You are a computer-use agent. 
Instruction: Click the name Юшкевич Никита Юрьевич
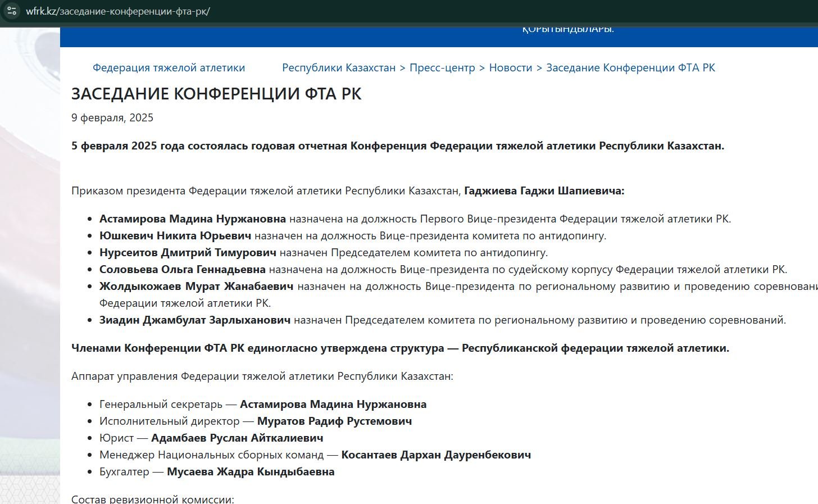tap(175, 236)
